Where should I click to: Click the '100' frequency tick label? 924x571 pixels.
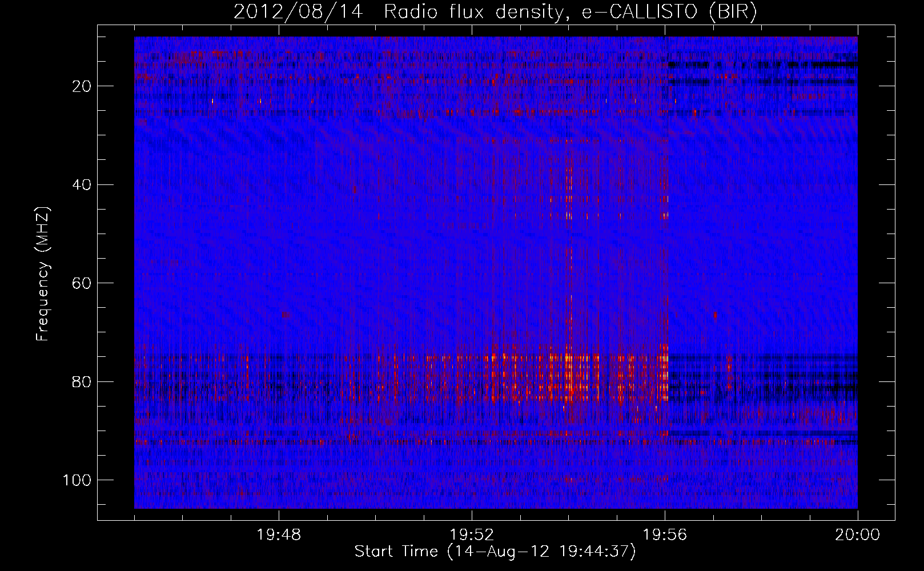(78, 480)
